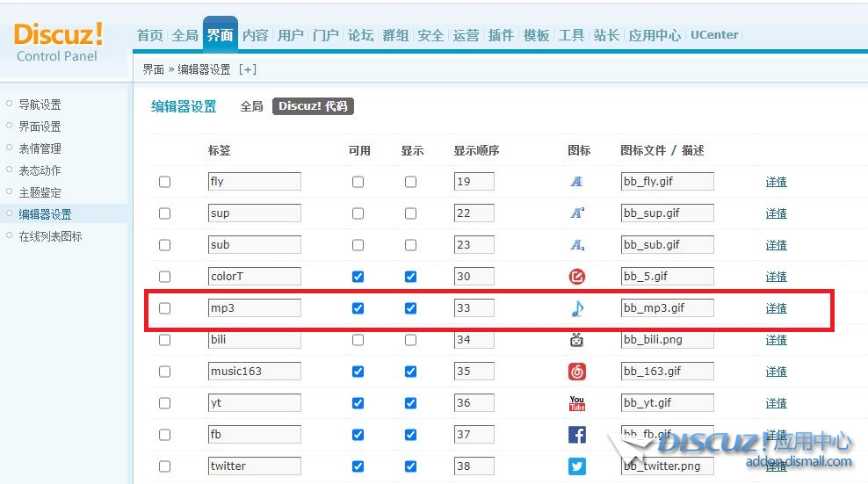
Task: Open 详情 link for mp3 row
Action: point(776,308)
